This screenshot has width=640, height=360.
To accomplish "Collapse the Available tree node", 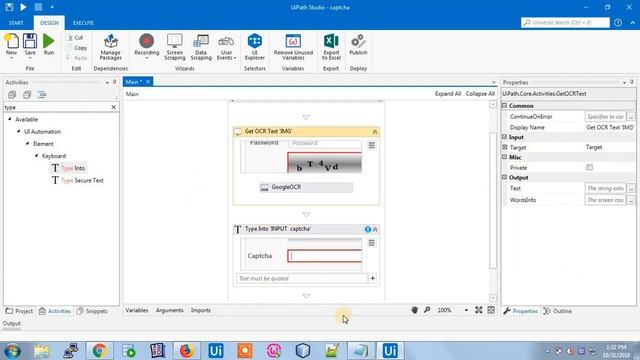I will [x=10, y=119].
